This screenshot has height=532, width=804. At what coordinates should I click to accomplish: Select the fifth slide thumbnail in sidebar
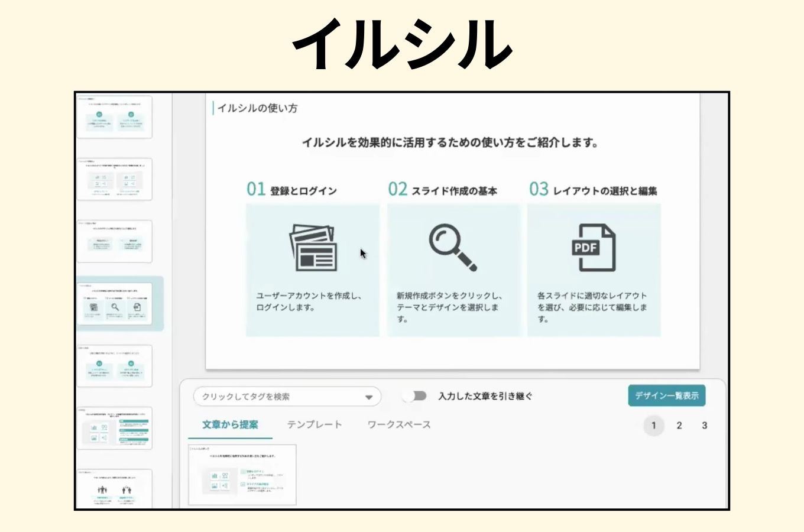115,366
